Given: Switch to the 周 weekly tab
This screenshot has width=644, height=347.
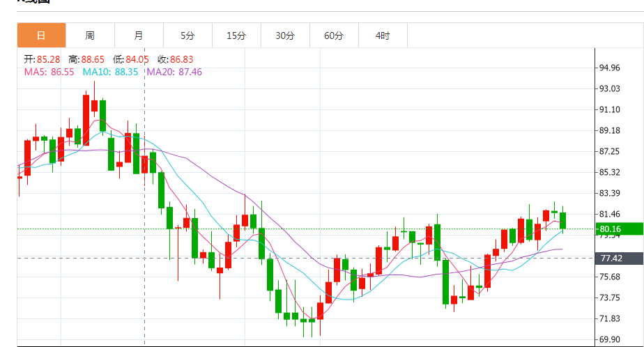Looking at the screenshot, I should point(90,36).
